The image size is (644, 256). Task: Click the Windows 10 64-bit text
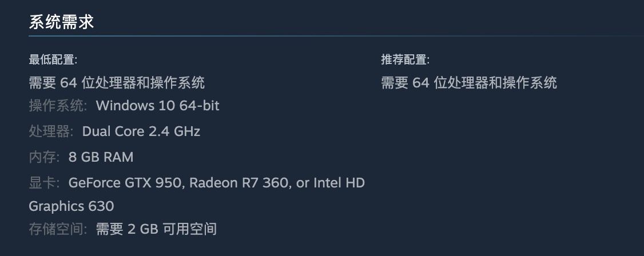[x=158, y=106]
